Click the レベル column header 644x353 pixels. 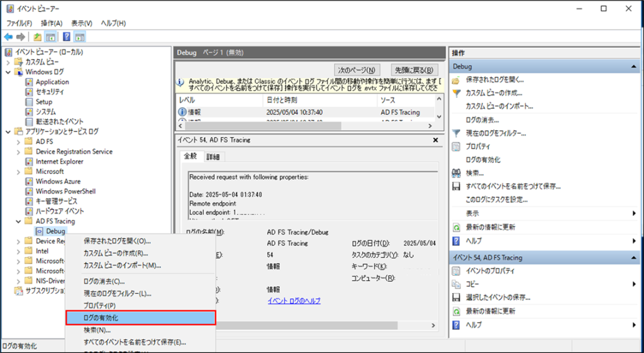point(219,100)
